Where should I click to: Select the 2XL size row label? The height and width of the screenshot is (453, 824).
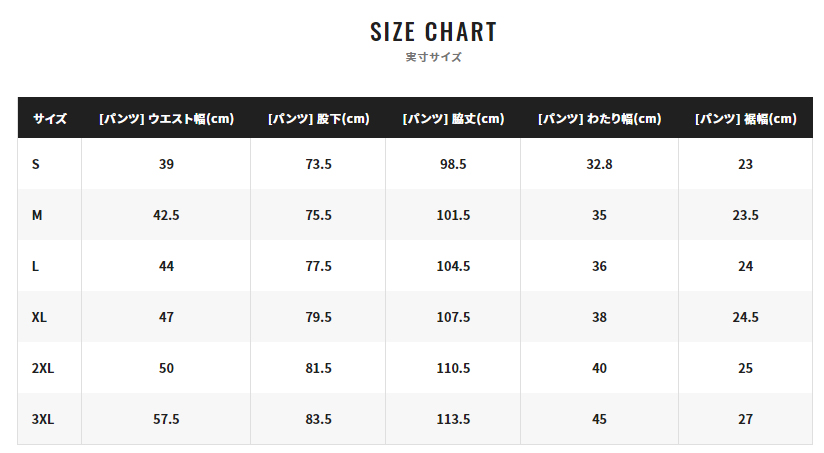tap(43, 368)
